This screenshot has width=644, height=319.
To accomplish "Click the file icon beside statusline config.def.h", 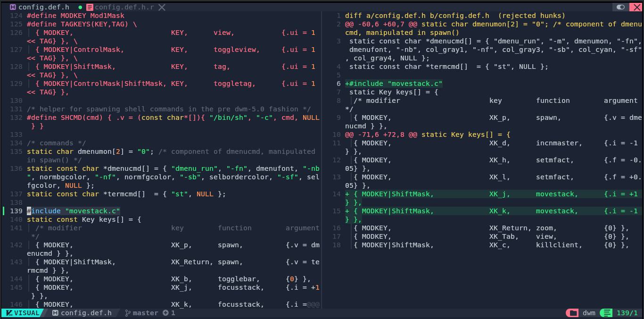I will pyautogui.click(x=55, y=313).
